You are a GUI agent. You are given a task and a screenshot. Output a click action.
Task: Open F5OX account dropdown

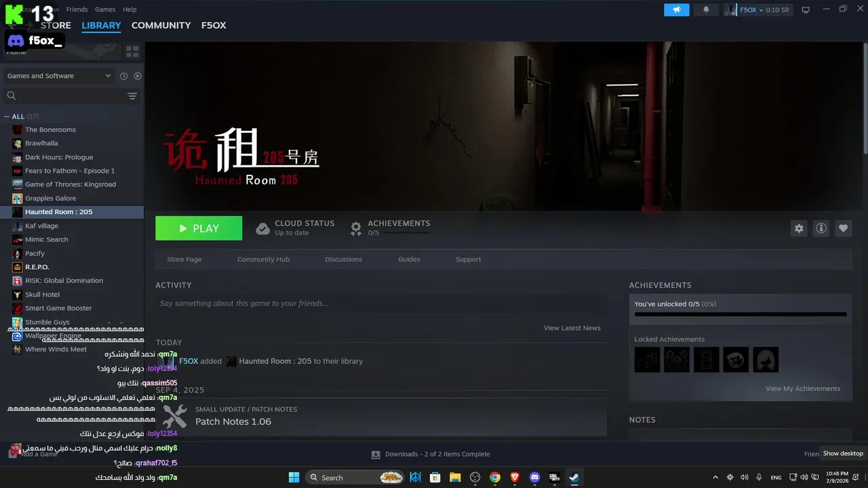coord(757,9)
